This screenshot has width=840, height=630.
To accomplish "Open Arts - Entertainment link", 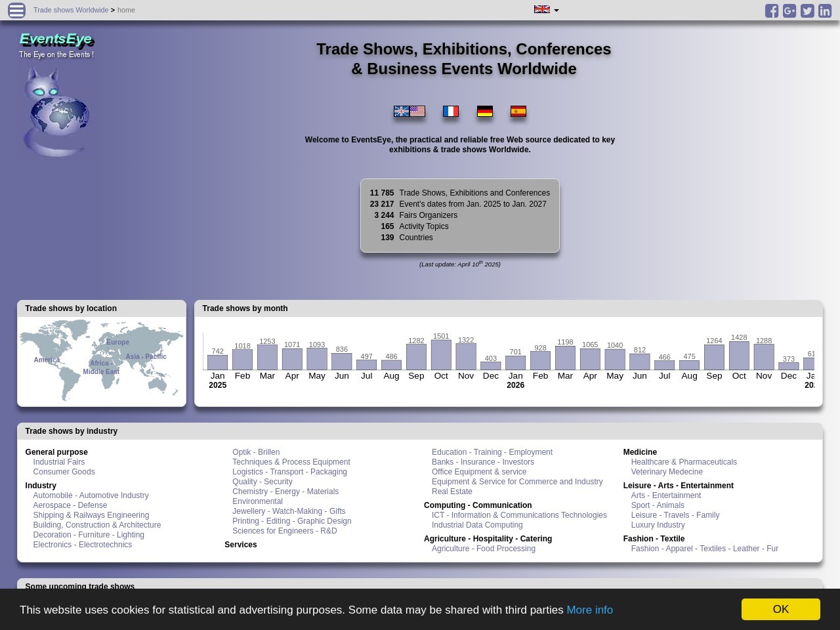I will [x=666, y=495].
